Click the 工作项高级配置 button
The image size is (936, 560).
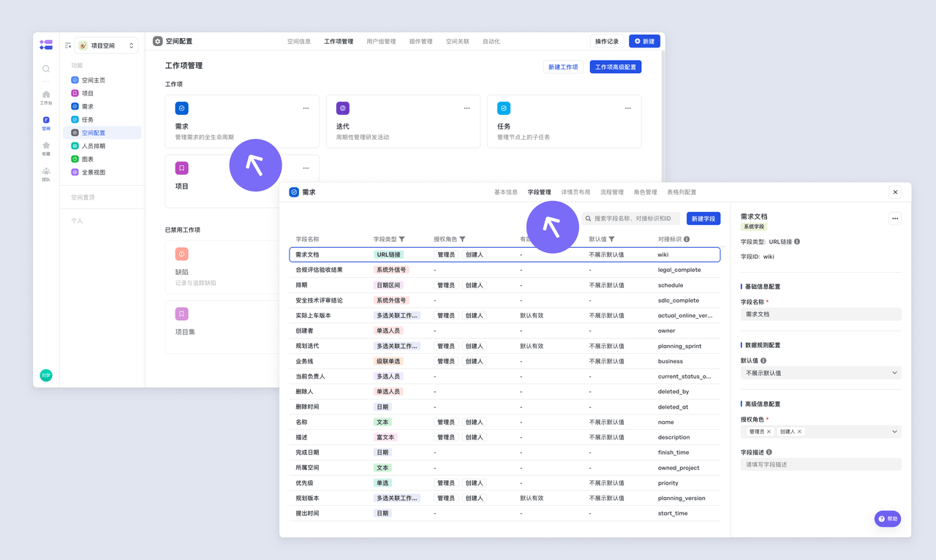pyautogui.click(x=615, y=67)
